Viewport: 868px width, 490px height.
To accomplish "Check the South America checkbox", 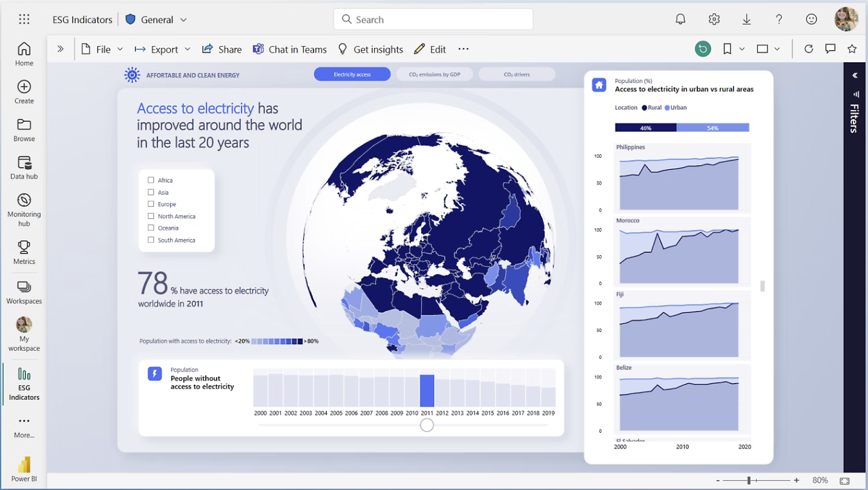I will 151,240.
